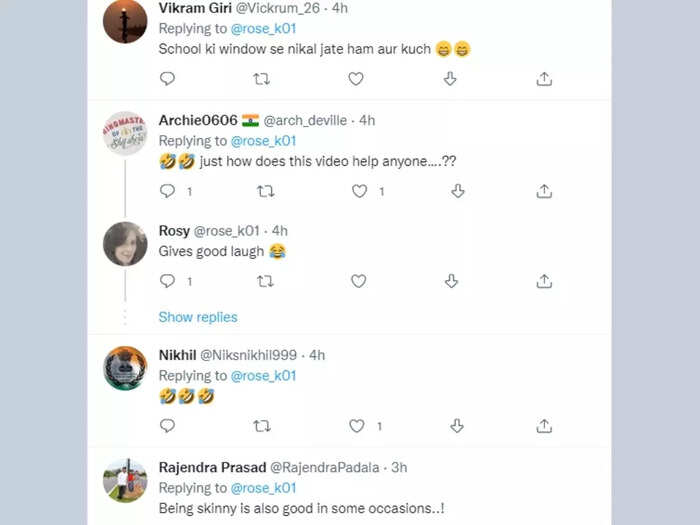Like Nikhil's laughing emoji tweet
This screenshot has width=700, height=525.
point(356,426)
